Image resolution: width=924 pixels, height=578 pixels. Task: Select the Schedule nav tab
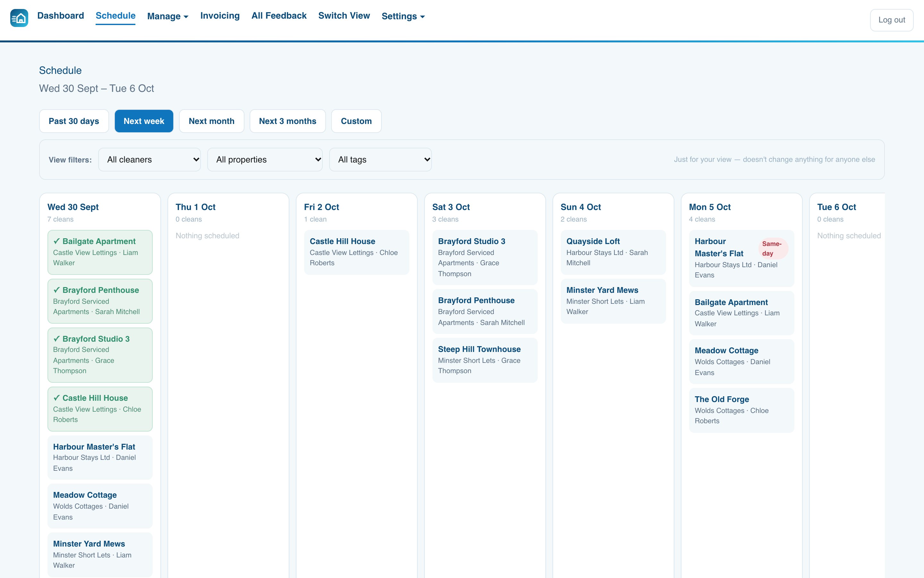tap(115, 16)
